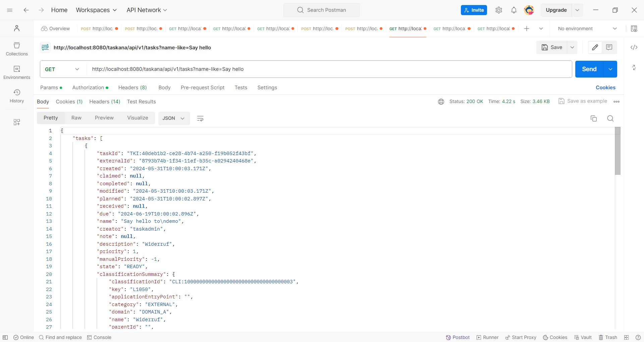Open Console from the status bar
Viewport: 644px width, 342px height.
(99, 337)
